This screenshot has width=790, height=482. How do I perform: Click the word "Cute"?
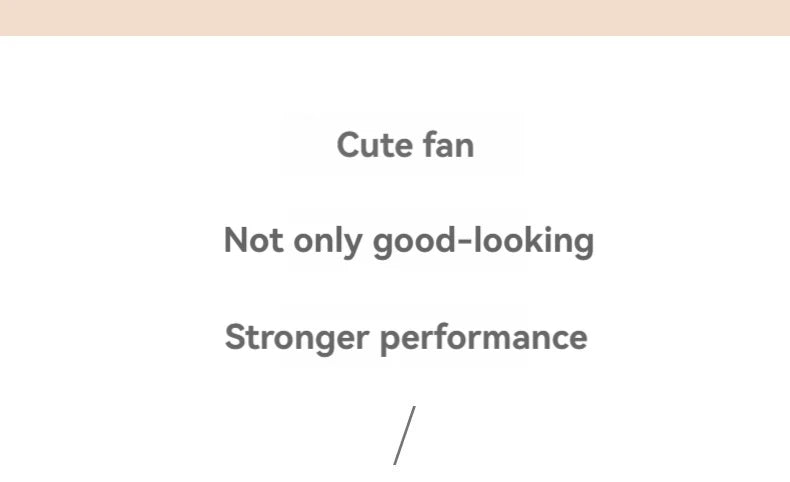click(374, 145)
